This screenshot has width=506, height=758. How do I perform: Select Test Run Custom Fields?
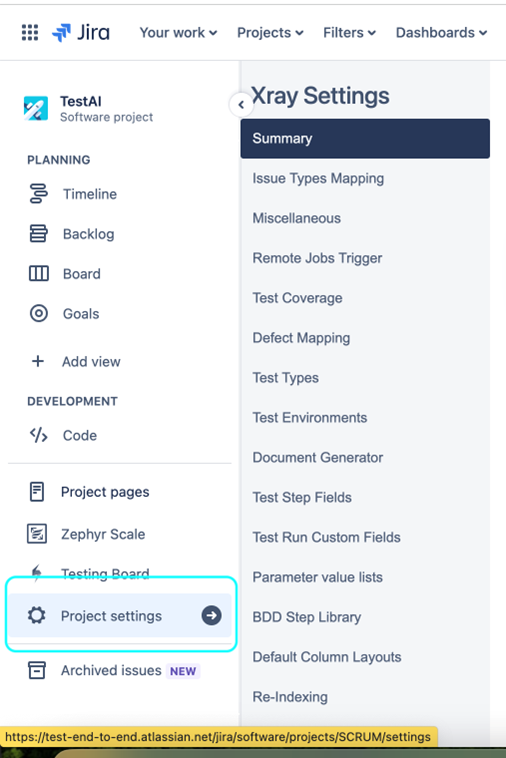click(326, 537)
